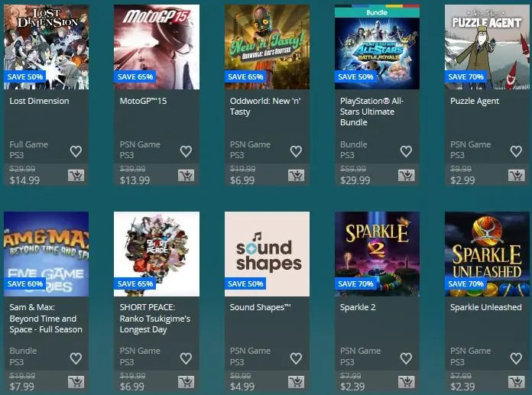This screenshot has width=532, height=395.
Task: Add Lost Dimension to cart
Action: click(x=76, y=175)
